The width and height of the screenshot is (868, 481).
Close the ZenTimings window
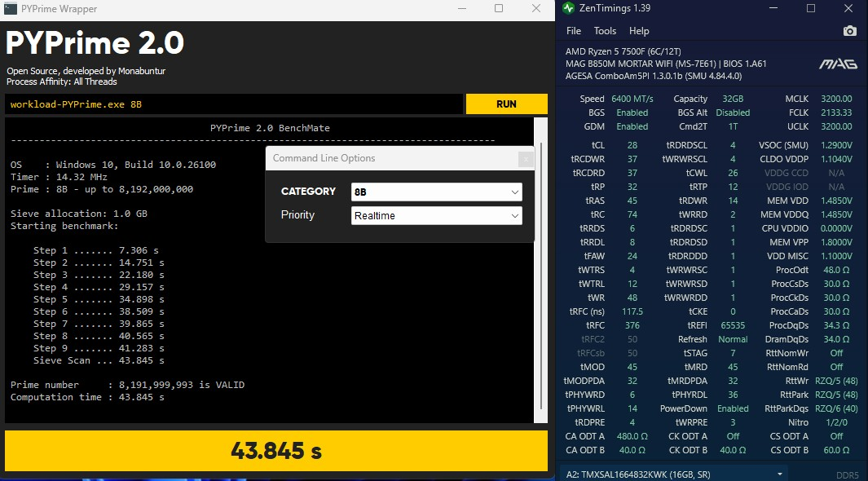click(848, 8)
